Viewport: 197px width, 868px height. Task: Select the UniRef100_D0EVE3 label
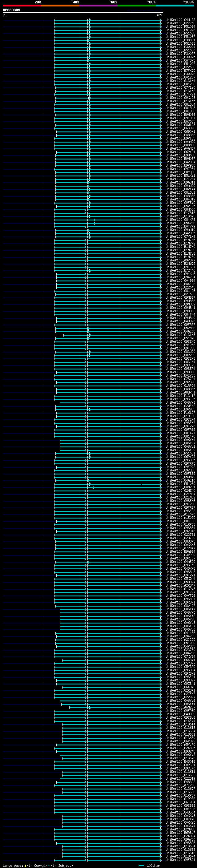180,375
